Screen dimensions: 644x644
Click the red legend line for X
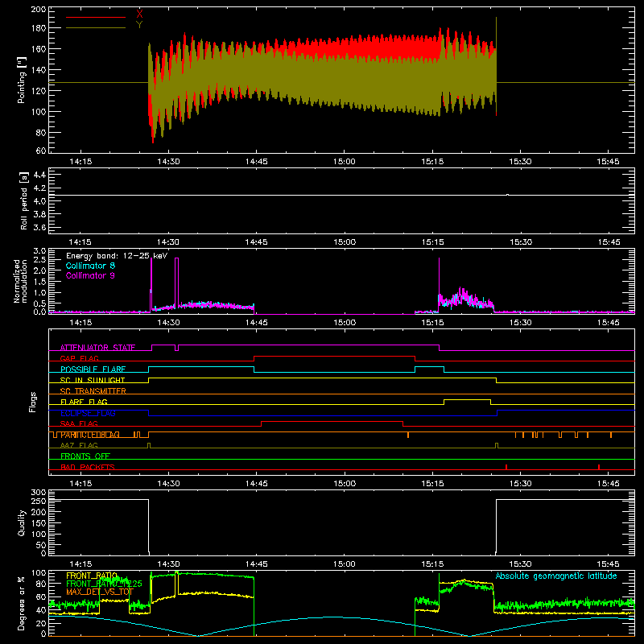[x=96, y=17]
